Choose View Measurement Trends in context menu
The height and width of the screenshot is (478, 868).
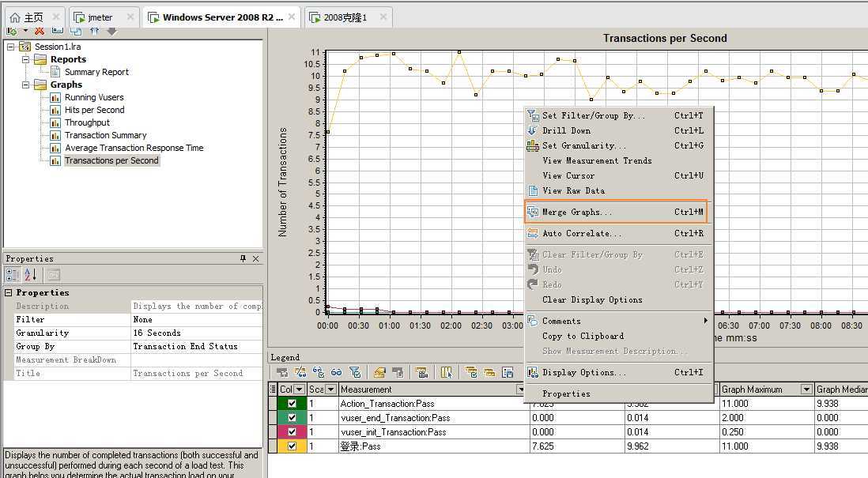[x=617, y=160]
